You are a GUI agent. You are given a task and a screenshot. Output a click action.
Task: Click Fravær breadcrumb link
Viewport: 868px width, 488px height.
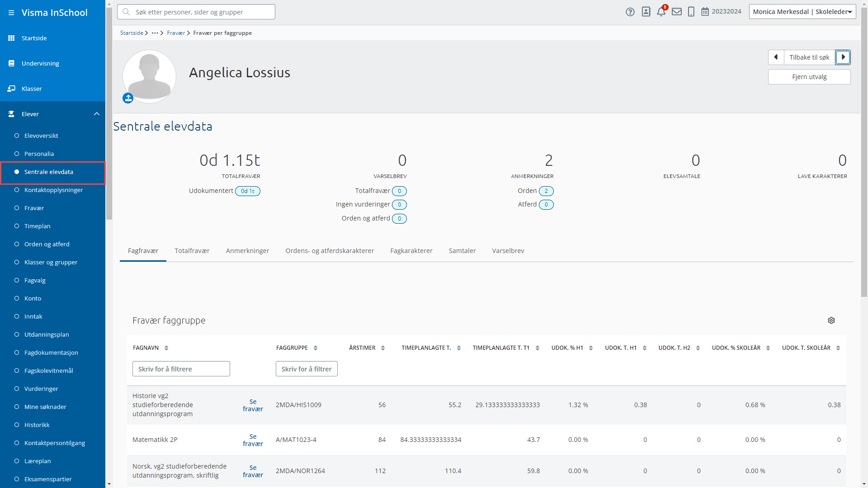coord(176,33)
